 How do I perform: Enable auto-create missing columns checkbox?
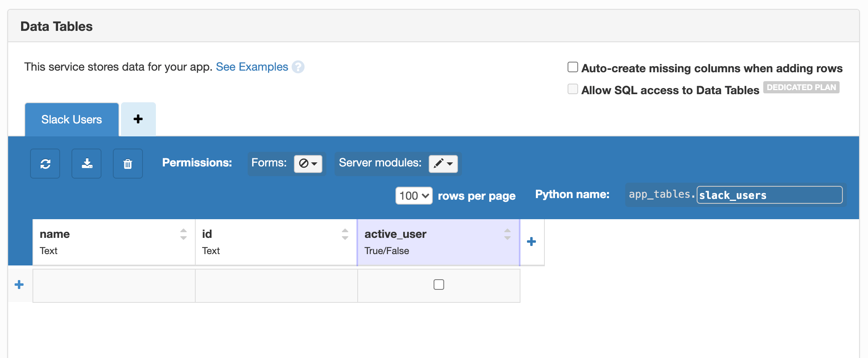573,67
